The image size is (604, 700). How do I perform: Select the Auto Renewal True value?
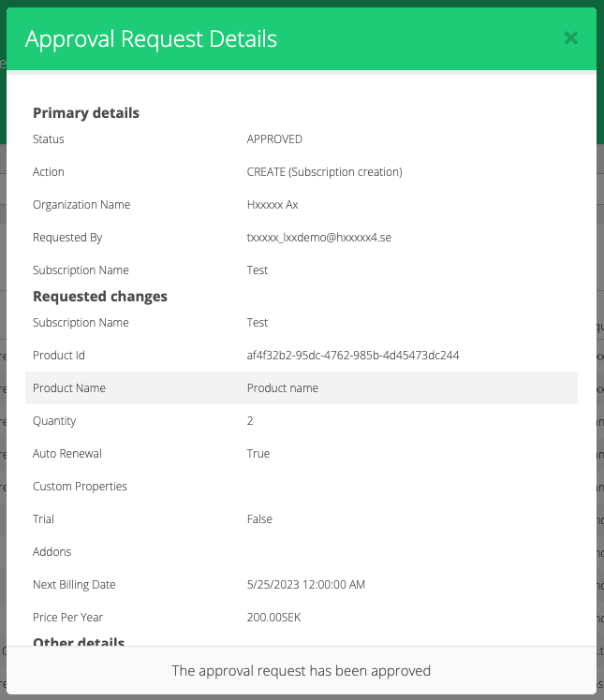point(258,454)
